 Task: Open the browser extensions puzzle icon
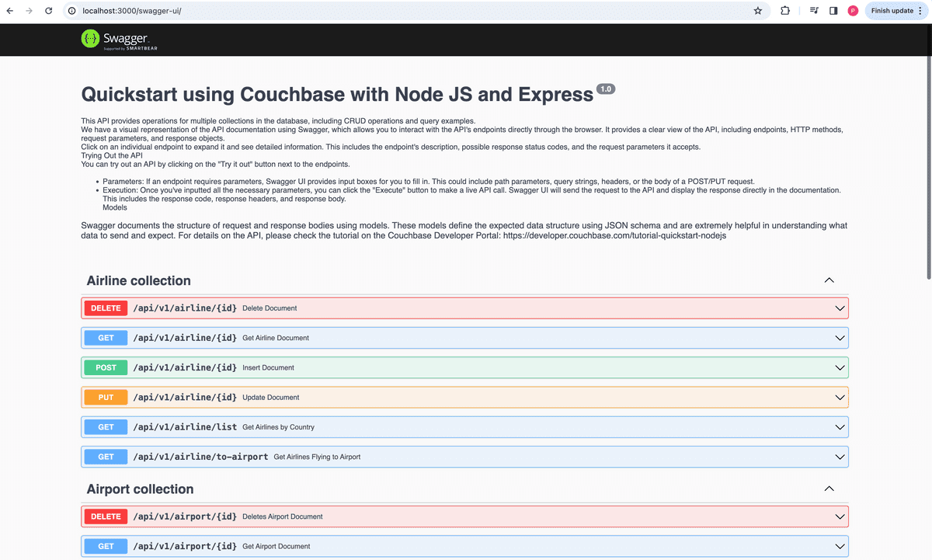click(785, 11)
